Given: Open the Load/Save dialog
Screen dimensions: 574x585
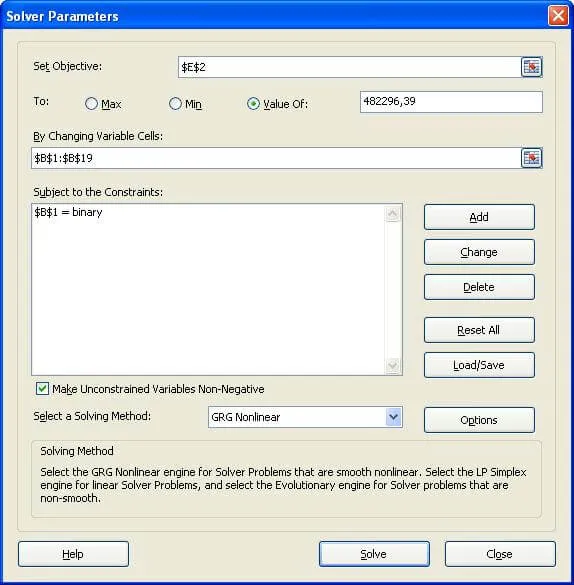Looking at the screenshot, I should point(479,365).
